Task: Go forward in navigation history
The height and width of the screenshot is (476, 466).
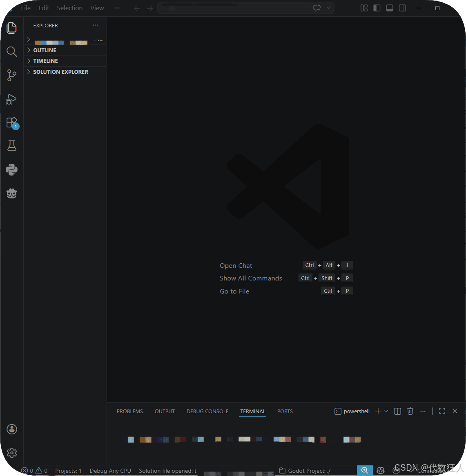Action: [150, 8]
